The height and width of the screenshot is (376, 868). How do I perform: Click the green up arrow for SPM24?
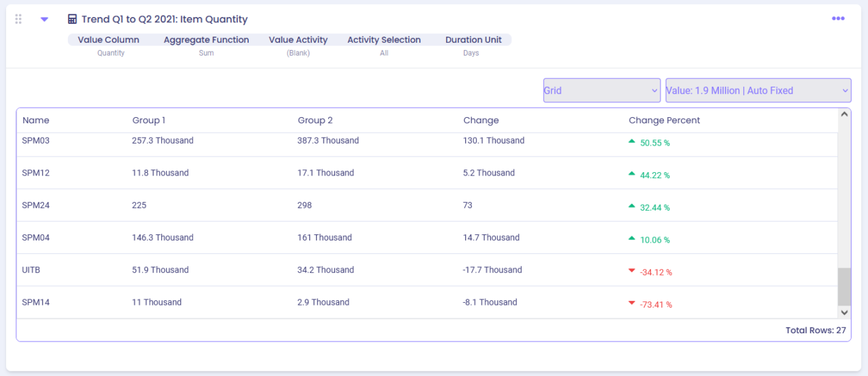point(632,206)
